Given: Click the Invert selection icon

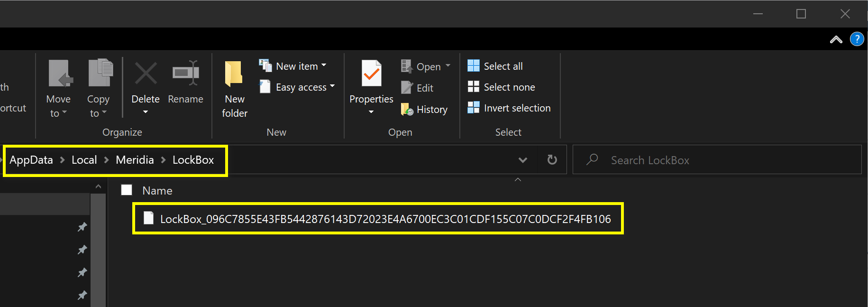Looking at the screenshot, I should pos(473,107).
